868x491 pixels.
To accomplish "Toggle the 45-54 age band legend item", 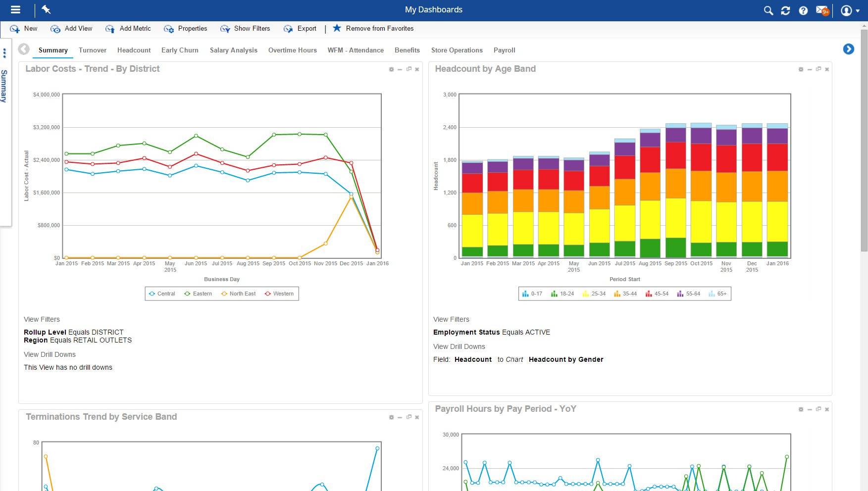I will pyautogui.click(x=657, y=294).
